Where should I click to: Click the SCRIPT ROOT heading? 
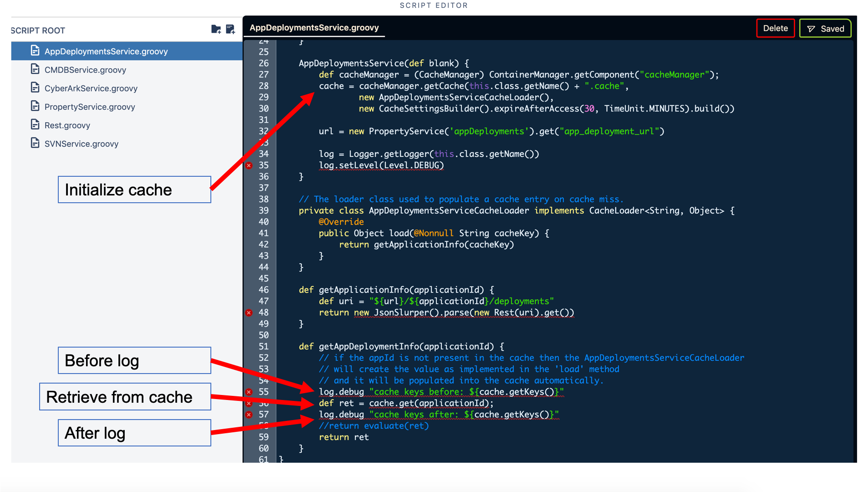pos(38,31)
